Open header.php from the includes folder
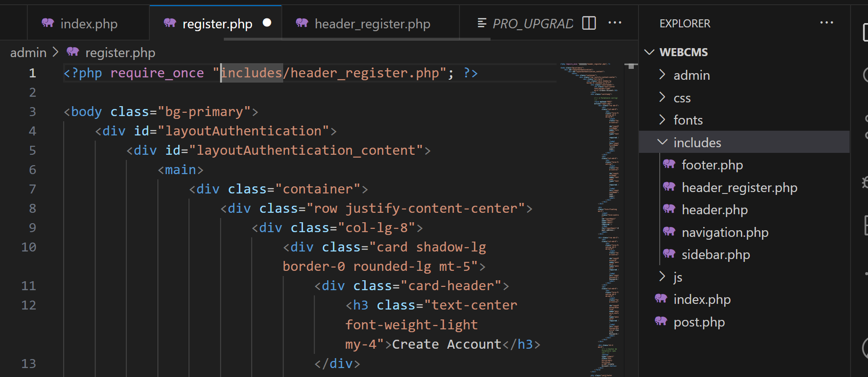 click(x=714, y=210)
